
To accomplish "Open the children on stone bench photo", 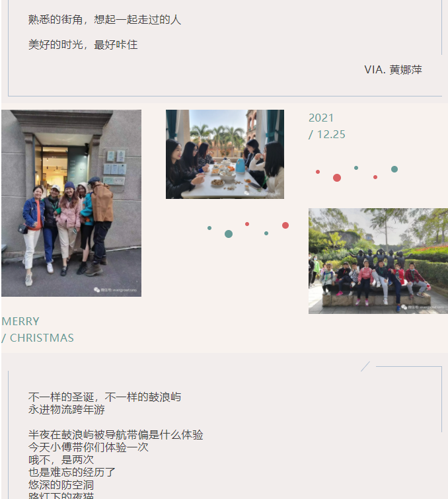I will [x=378, y=261].
